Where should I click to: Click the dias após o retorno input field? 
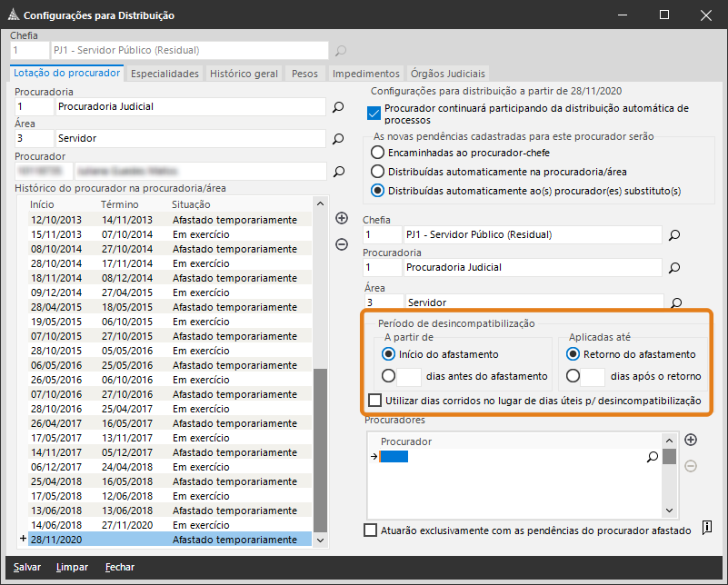[x=593, y=376]
